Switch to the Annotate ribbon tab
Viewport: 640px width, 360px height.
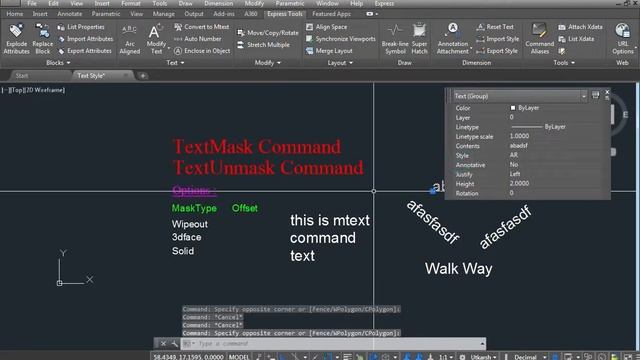click(x=69, y=14)
